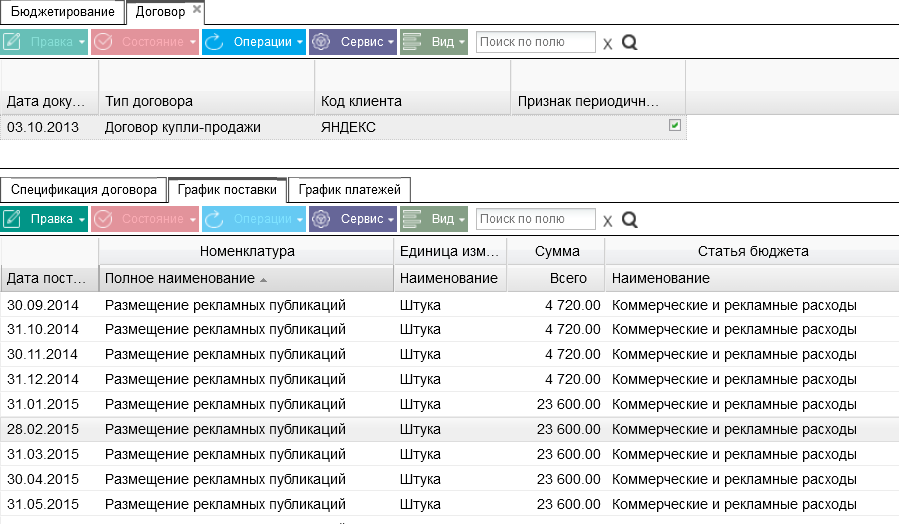Viewport: 899px width, 524px height.
Task: Click list icon in lower Вид button
Action: click(x=412, y=219)
